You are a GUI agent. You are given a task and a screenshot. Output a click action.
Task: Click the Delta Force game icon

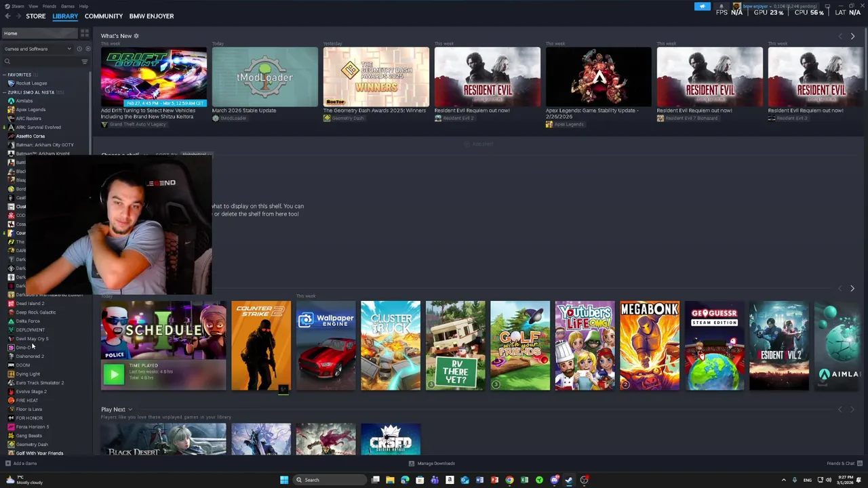[x=11, y=321]
